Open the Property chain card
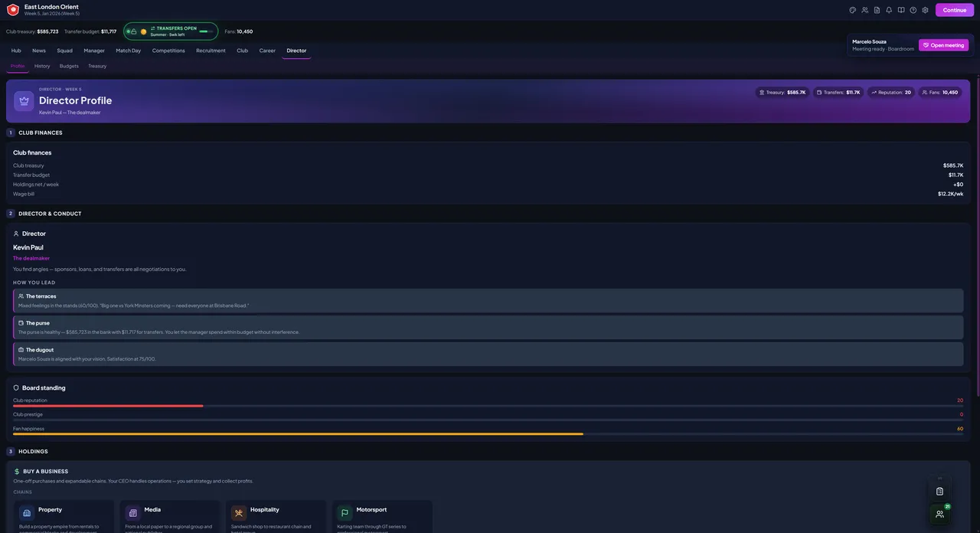Viewport: 980px width, 533px height. pos(63,517)
